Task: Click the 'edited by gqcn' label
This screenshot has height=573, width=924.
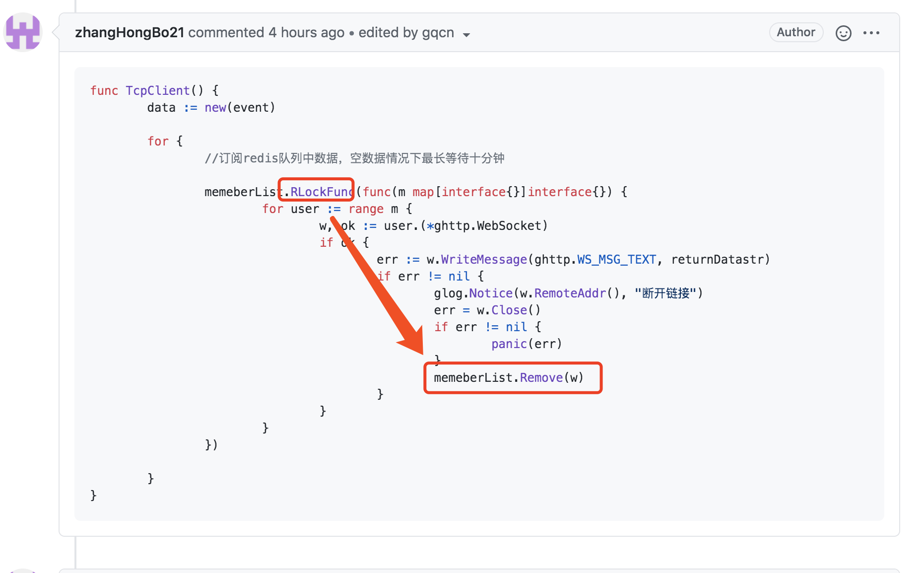Action: click(406, 32)
